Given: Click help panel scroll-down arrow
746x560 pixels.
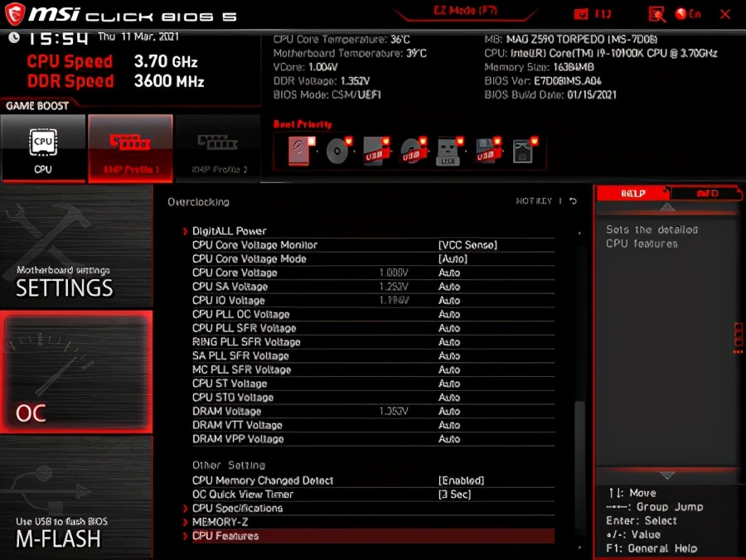Looking at the screenshot, I should (x=667, y=476).
